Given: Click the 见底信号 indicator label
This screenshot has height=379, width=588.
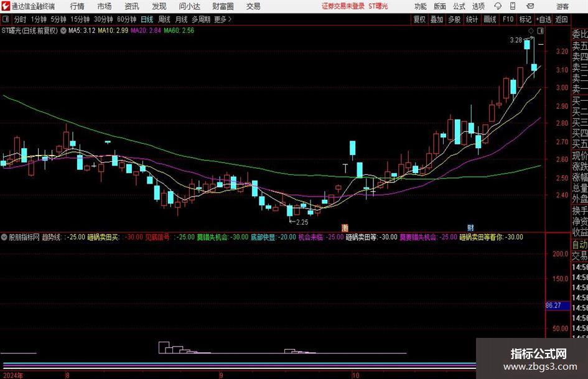Looking at the screenshot, I should click(x=157, y=237).
